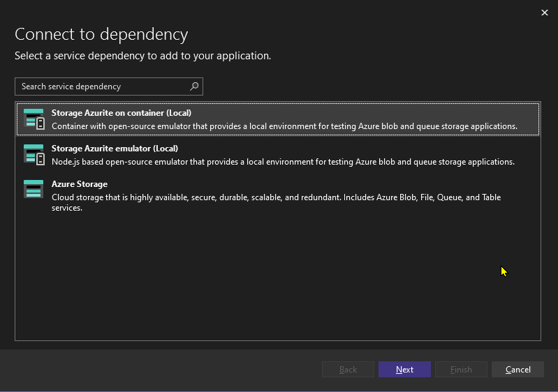
Task: Click the Finish button
Action: click(461, 370)
